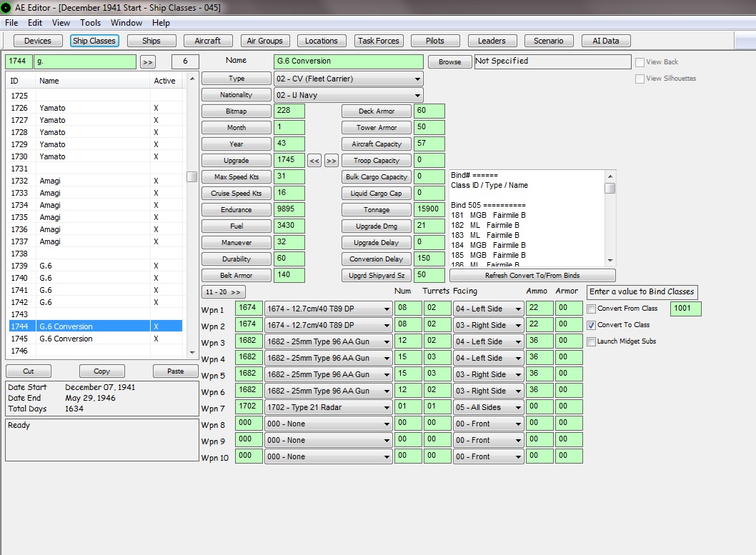Toggle View Silhouettes checkbox
Image resolution: width=756 pixels, height=555 pixels.
tap(640, 79)
